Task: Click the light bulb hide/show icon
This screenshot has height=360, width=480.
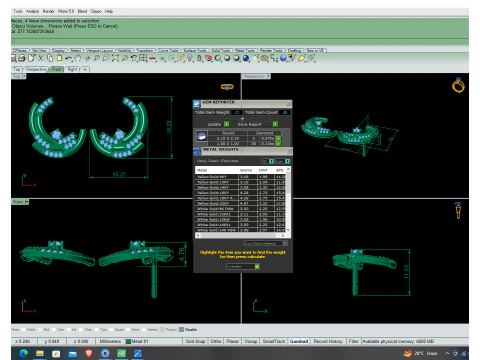Action: tap(190, 58)
